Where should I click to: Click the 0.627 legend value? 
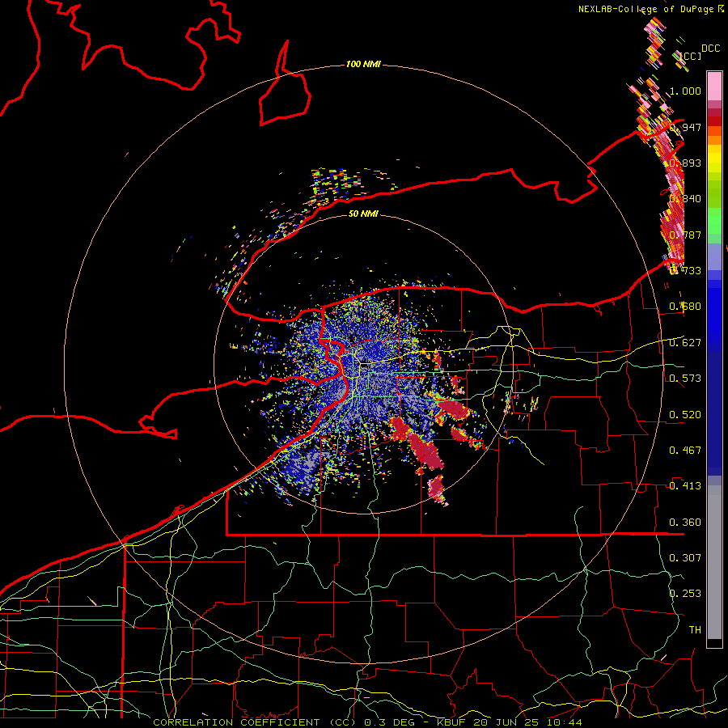click(x=685, y=343)
